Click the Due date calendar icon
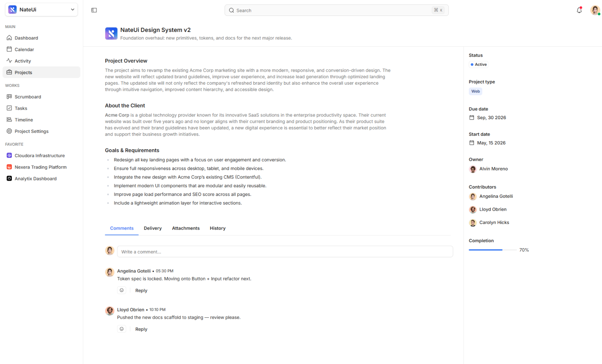 tap(472, 118)
